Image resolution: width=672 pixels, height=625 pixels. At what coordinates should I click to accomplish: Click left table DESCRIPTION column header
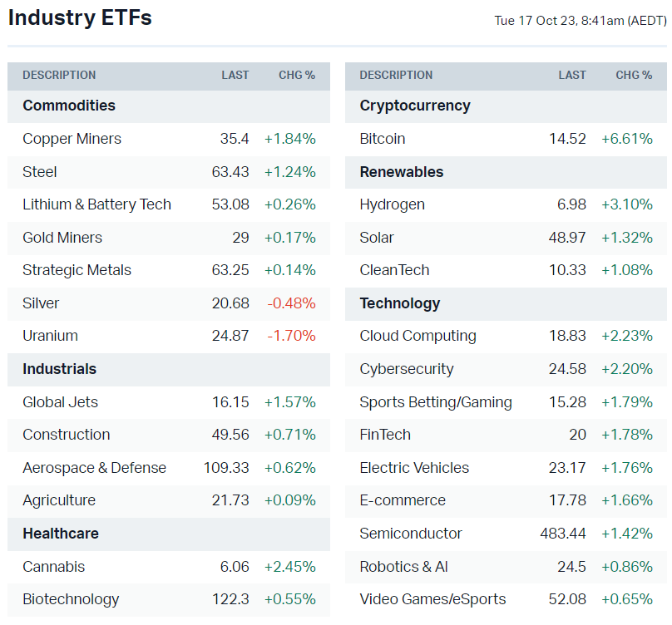[x=59, y=75]
